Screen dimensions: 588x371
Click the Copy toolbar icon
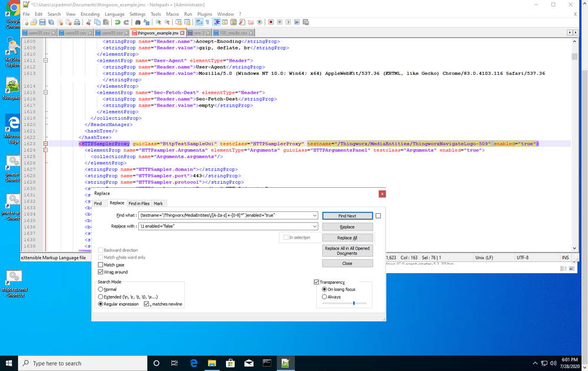coord(97,22)
